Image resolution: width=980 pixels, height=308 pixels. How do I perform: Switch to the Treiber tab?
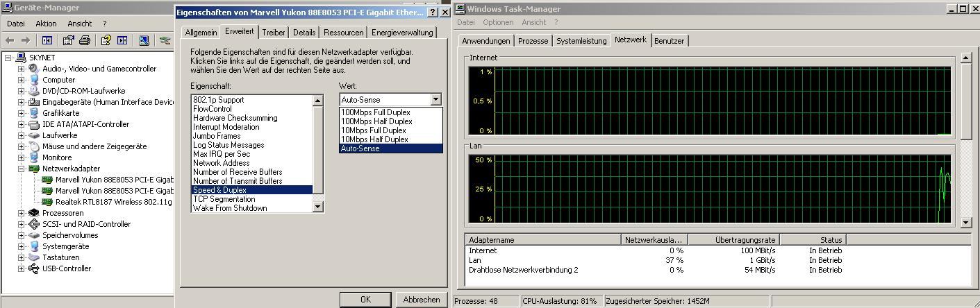(x=274, y=33)
